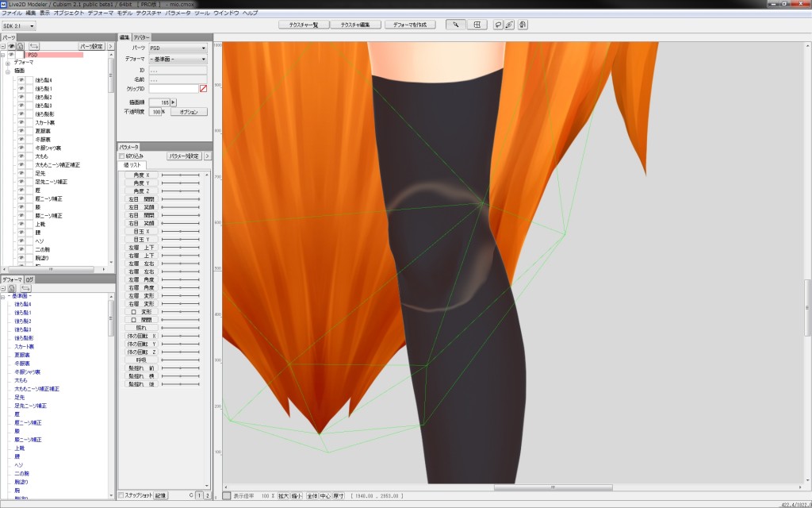Open the デフォーマ 基準面 dropdown
Image resolution: width=812 pixels, height=508 pixels.
point(178,59)
